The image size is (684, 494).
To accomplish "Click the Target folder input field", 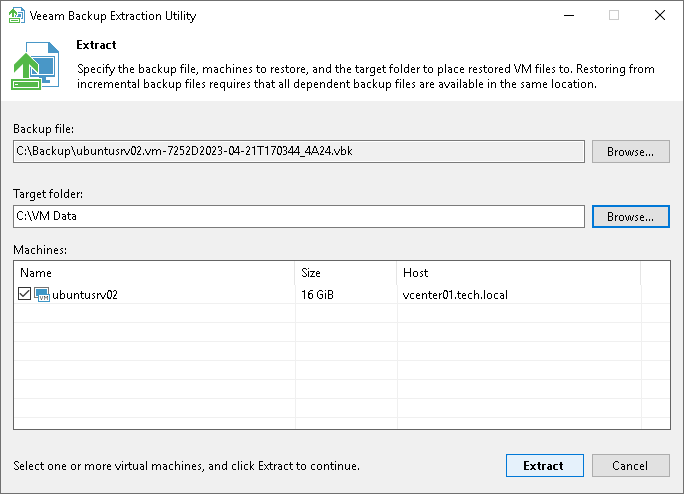I will pos(299,216).
